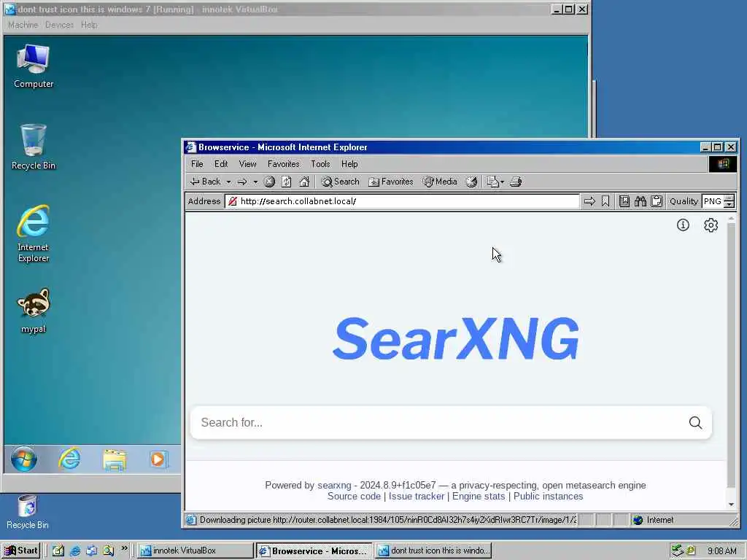Click the Stop loading icon
747x560 pixels.
tap(270, 182)
